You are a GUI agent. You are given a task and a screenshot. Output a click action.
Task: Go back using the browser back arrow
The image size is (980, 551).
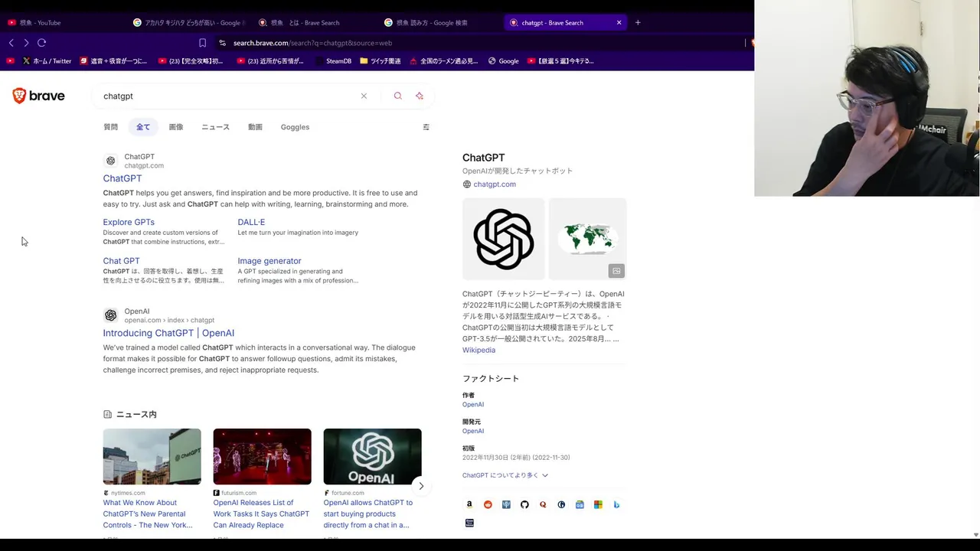tap(11, 43)
